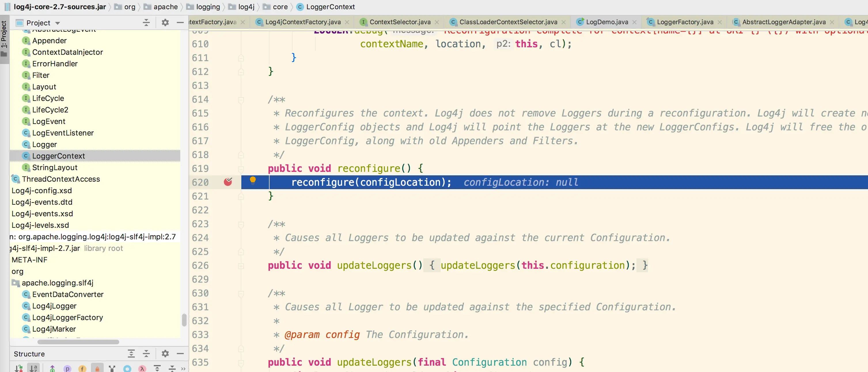Switch to AbstractLoggerAdapter.java tab
This screenshot has width=868, height=372.
point(783,22)
